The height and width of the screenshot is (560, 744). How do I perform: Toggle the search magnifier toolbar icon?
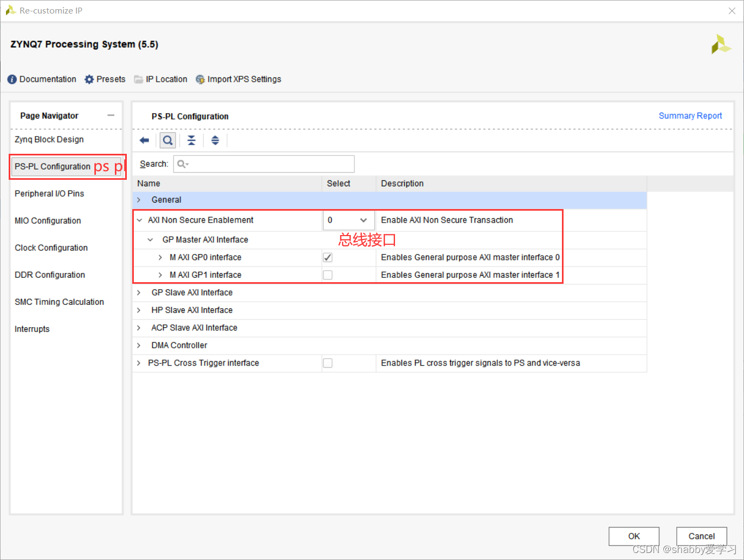tap(168, 140)
